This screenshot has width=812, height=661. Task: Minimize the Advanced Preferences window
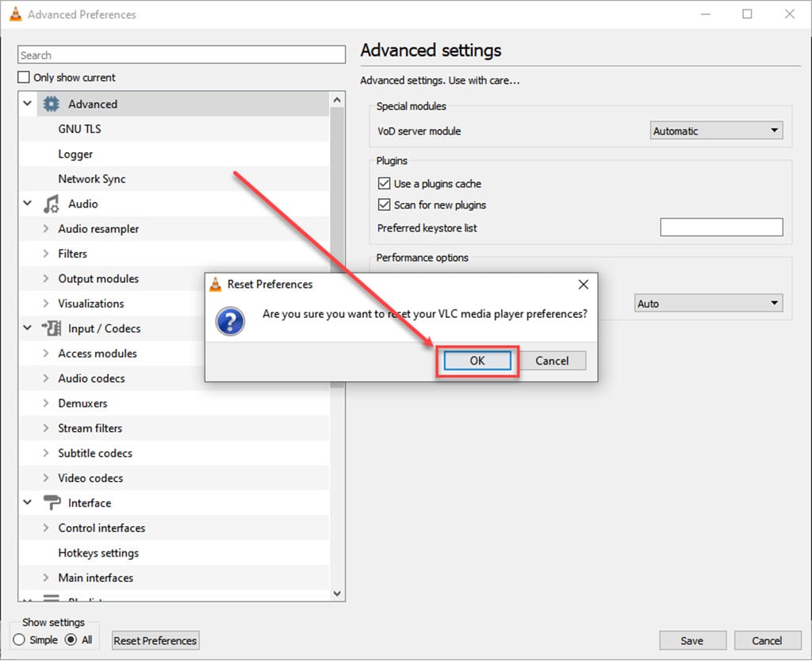click(705, 14)
